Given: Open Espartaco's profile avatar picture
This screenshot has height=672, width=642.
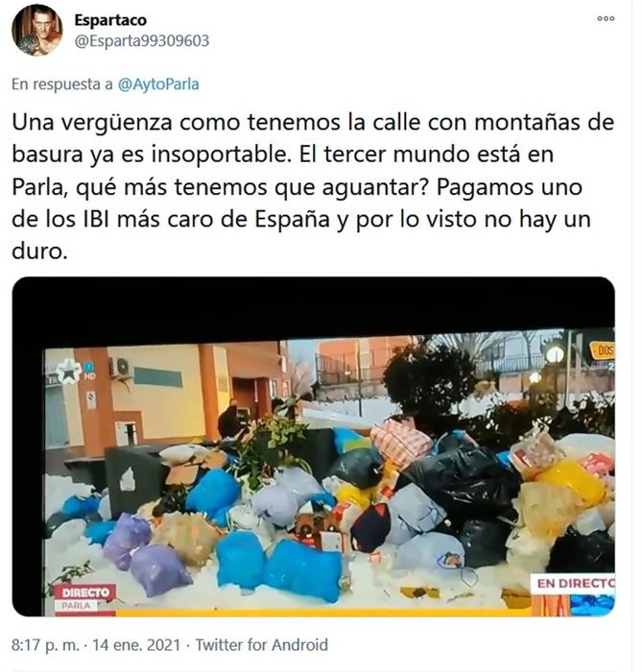Looking at the screenshot, I should tap(36, 31).
